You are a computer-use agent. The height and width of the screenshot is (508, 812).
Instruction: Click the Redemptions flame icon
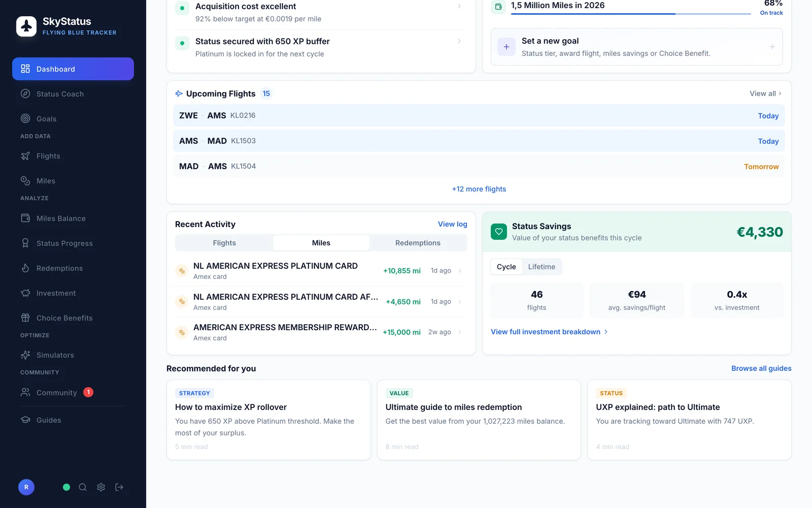pos(25,268)
